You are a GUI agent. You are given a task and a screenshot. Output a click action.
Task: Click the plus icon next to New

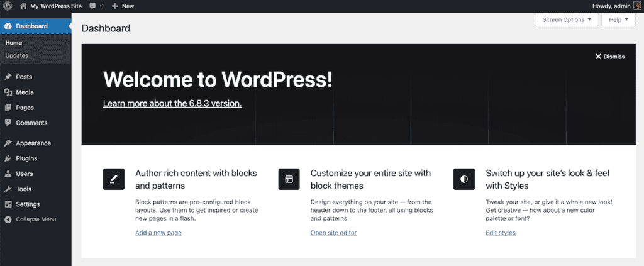pos(115,6)
